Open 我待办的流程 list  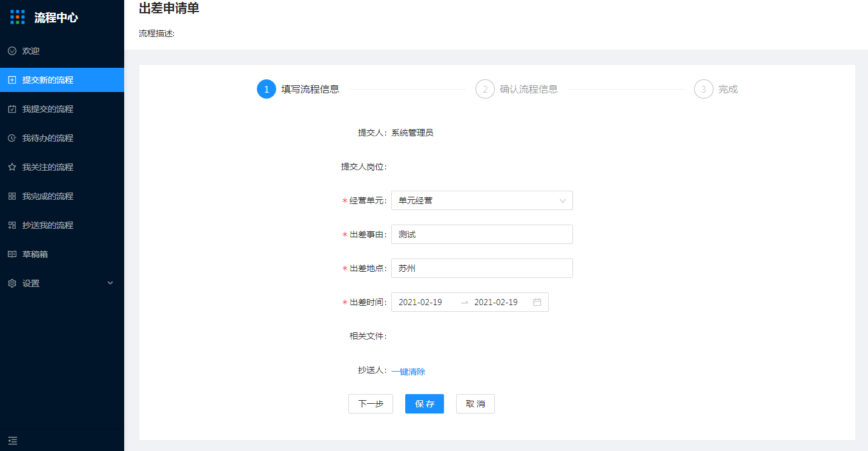[x=62, y=138]
